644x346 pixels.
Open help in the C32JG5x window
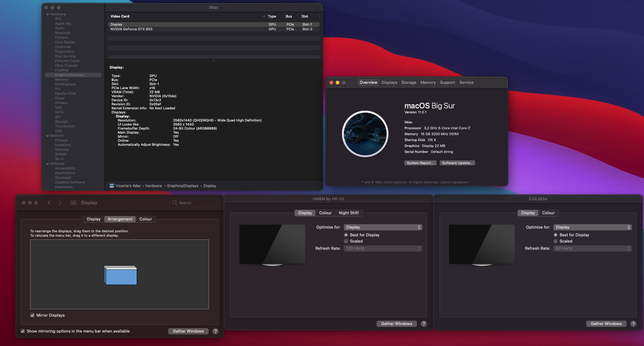[633, 324]
